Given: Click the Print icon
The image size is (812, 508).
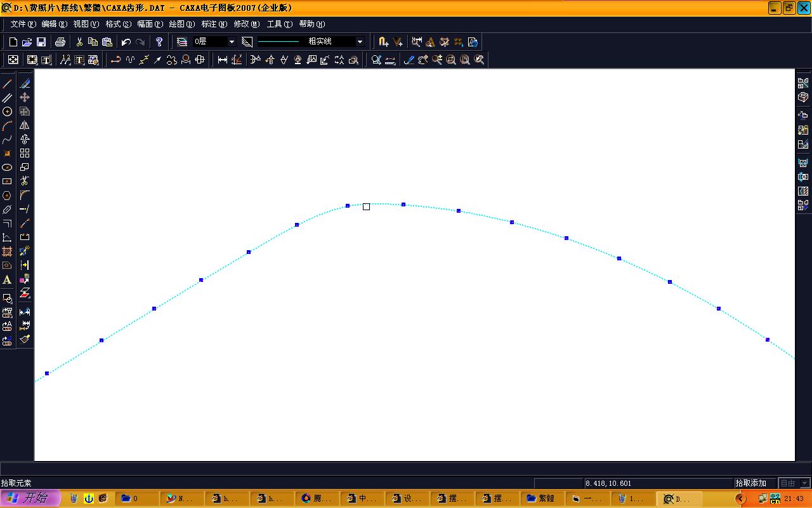Looking at the screenshot, I should pyautogui.click(x=60, y=42).
